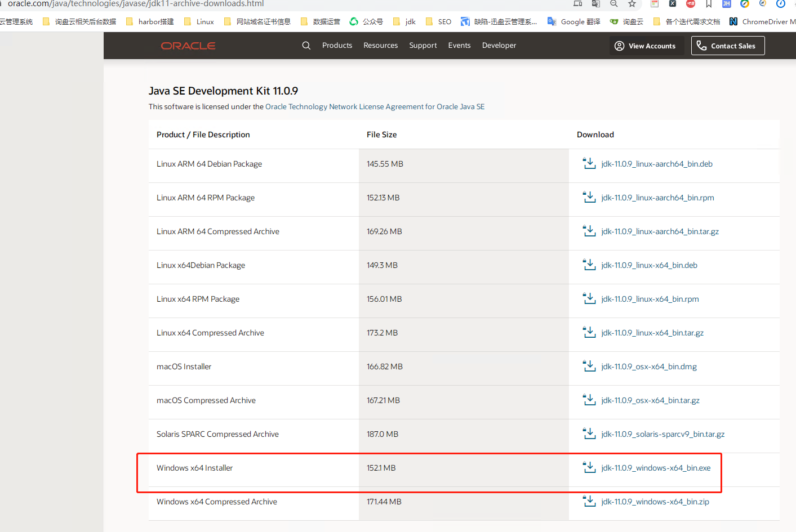Open the bookmark ribbon extension icon

pyautogui.click(x=709, y=4)
